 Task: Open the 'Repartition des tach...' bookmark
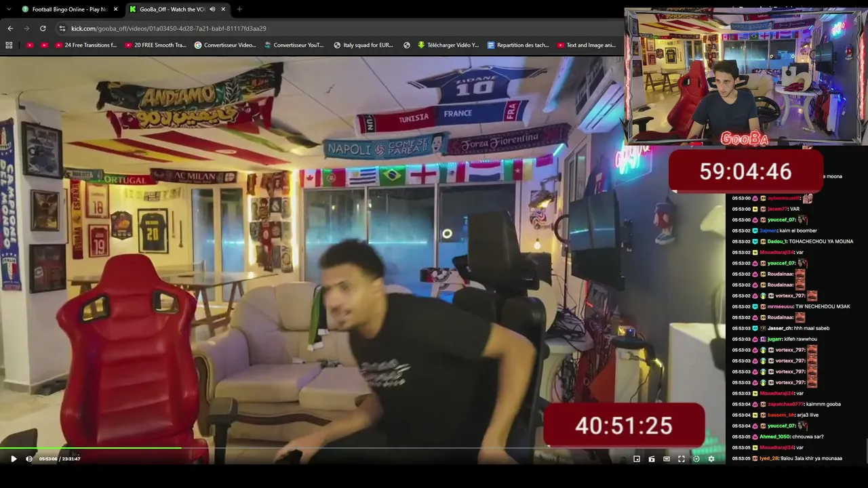point(518,45)
